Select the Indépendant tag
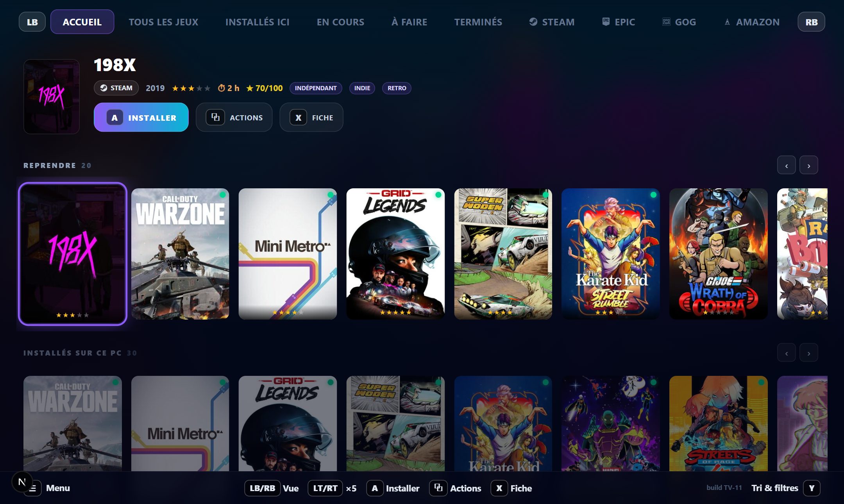The image size is (844, 504). (x=316, y=88)
